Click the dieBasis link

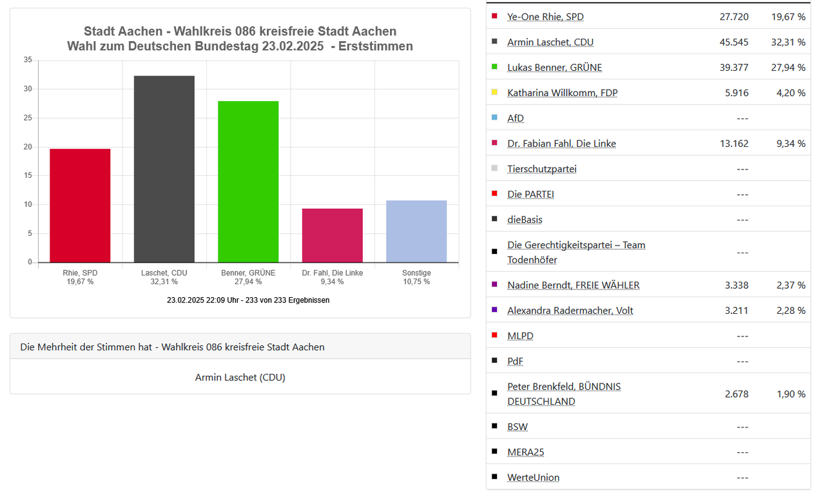pyautogui.click(x=525, y=220)
